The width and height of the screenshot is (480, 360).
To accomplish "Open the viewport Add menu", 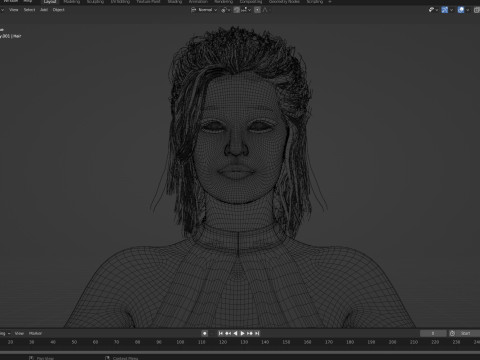I will (x=44, y=10).
